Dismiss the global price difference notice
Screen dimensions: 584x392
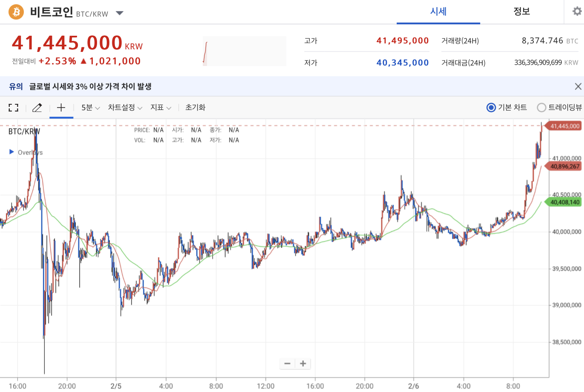pos(578,86)
